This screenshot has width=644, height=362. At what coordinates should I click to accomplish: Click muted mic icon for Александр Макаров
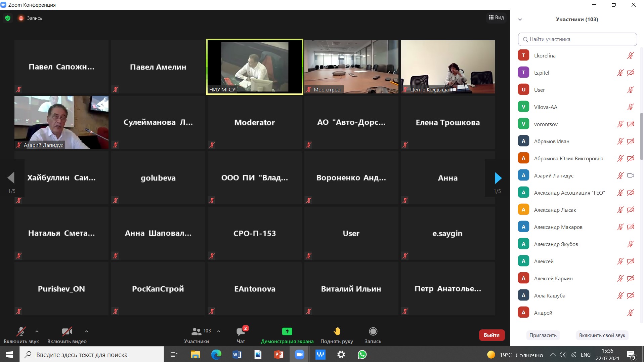(620, 227)
